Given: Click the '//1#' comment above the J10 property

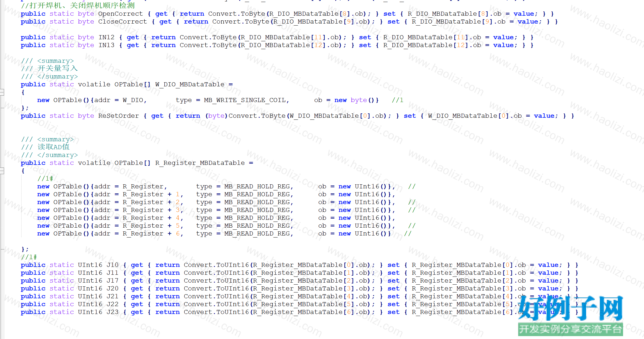Looking at the screenshot, I should [29, 257].
